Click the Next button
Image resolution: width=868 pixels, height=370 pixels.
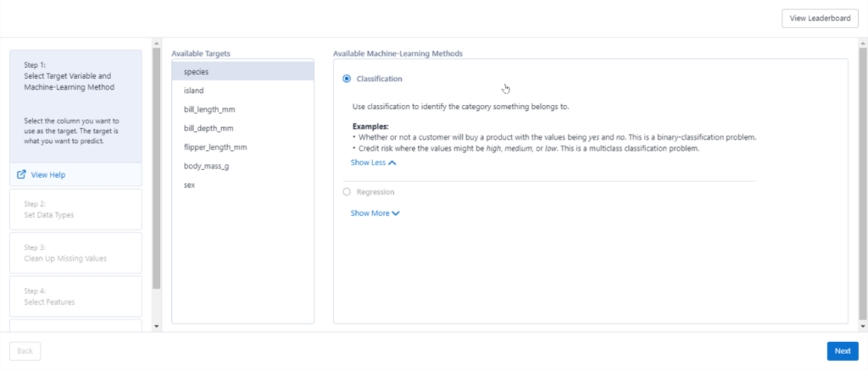pos(843,351)
